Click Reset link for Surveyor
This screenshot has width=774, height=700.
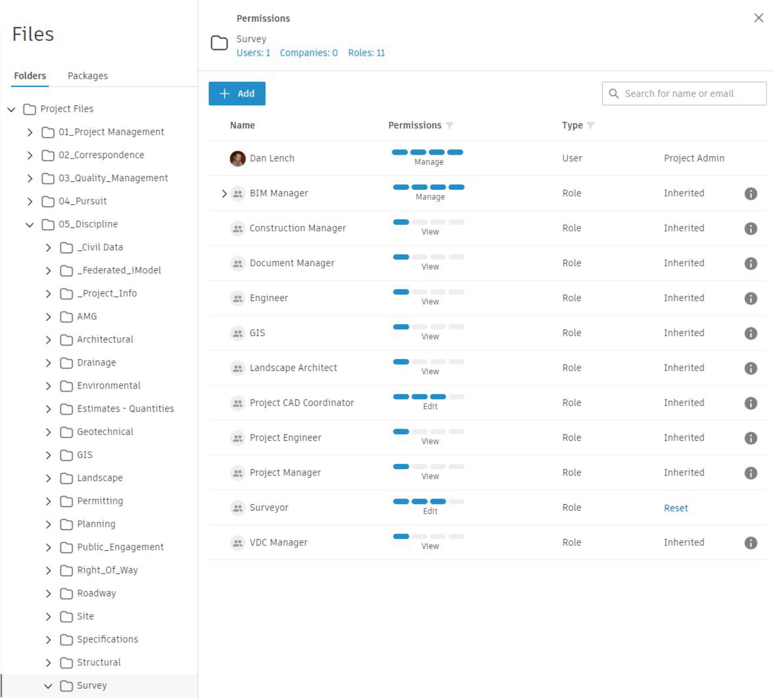676,508
